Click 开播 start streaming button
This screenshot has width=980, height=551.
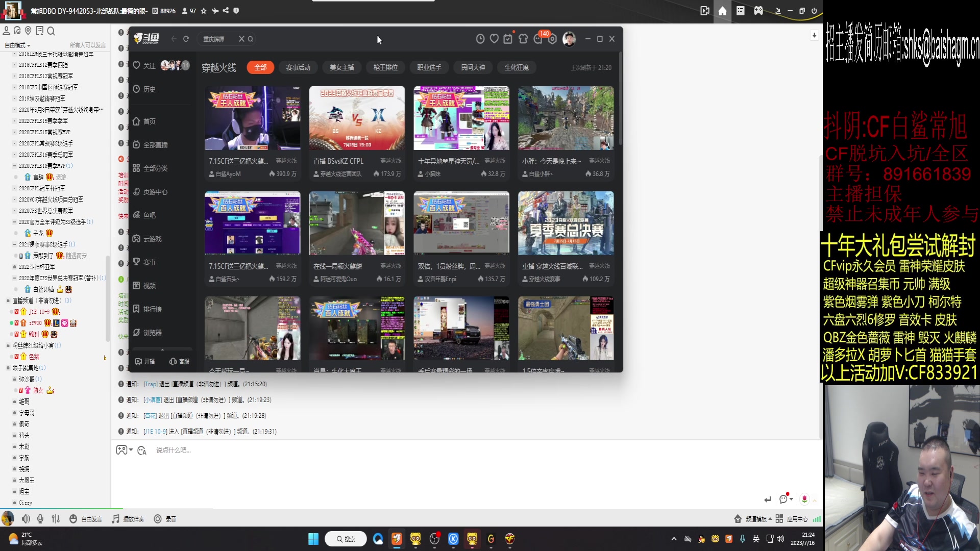(x=145, y=361)
